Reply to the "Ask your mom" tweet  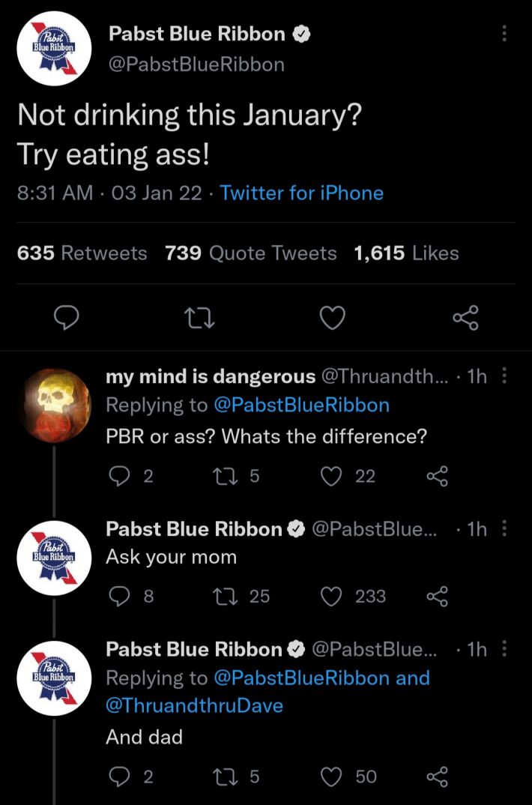coord(119,596)
